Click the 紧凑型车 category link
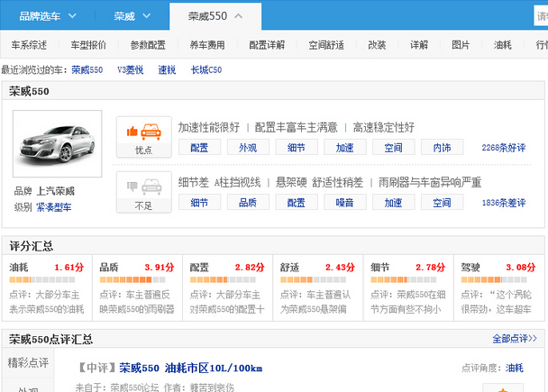This screenshot has width=548, height=392. pos(54,207)
